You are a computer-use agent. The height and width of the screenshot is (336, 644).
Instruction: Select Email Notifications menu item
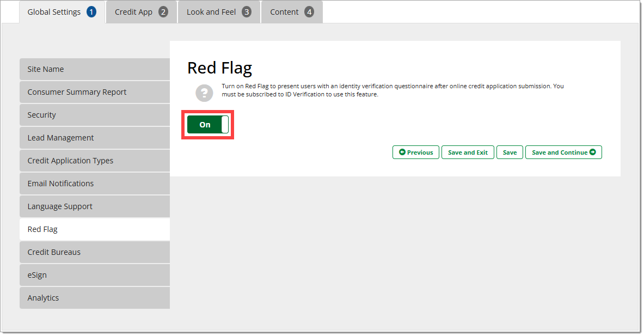tap(95, 184)
